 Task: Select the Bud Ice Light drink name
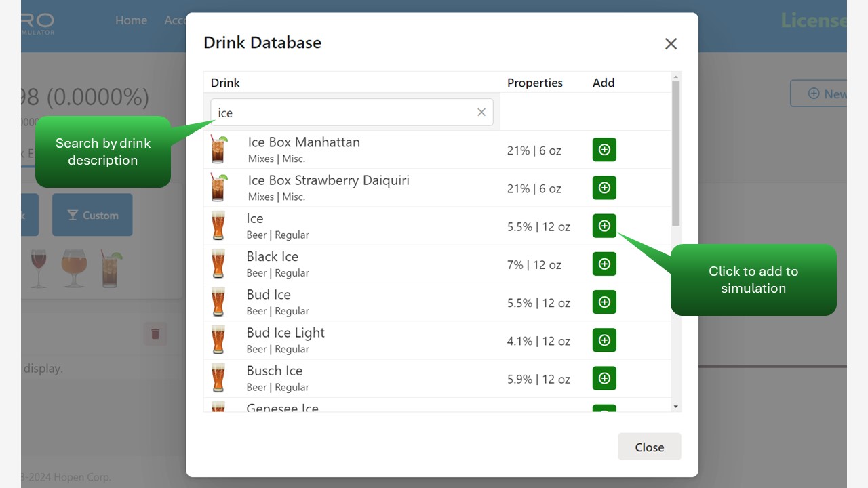point(285,333)
